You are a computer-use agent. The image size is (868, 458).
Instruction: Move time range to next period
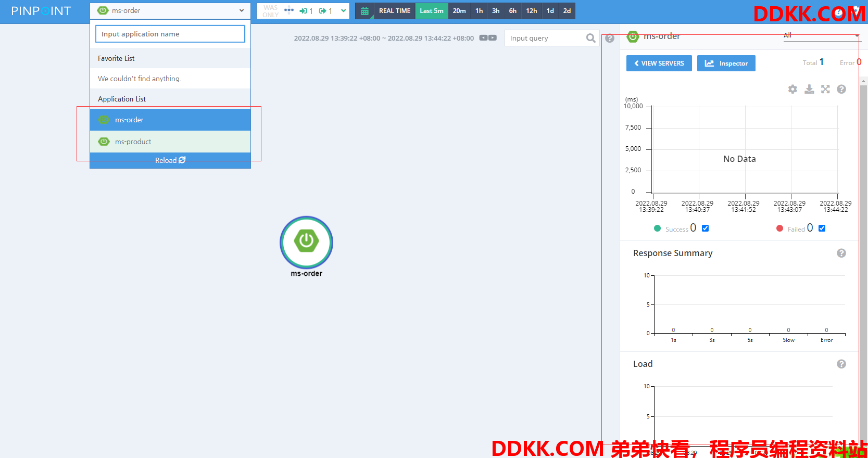(493, 38)
